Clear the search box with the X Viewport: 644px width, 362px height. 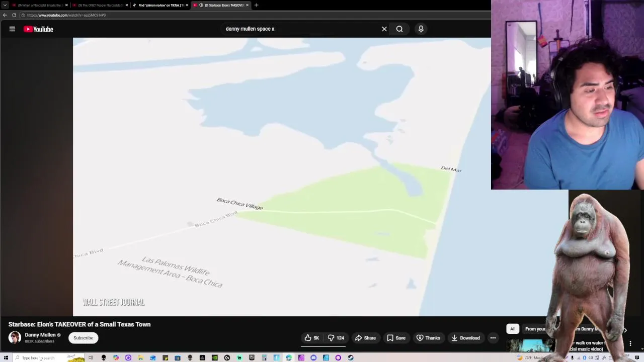pyautogui.click(x=384, y=29)
